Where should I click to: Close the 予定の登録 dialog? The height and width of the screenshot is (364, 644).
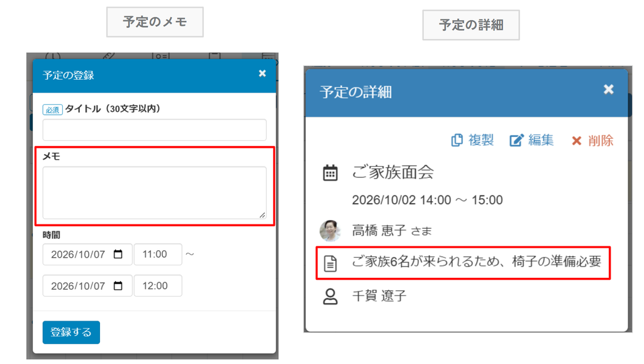pyautogui.click(x=262, y=74)
